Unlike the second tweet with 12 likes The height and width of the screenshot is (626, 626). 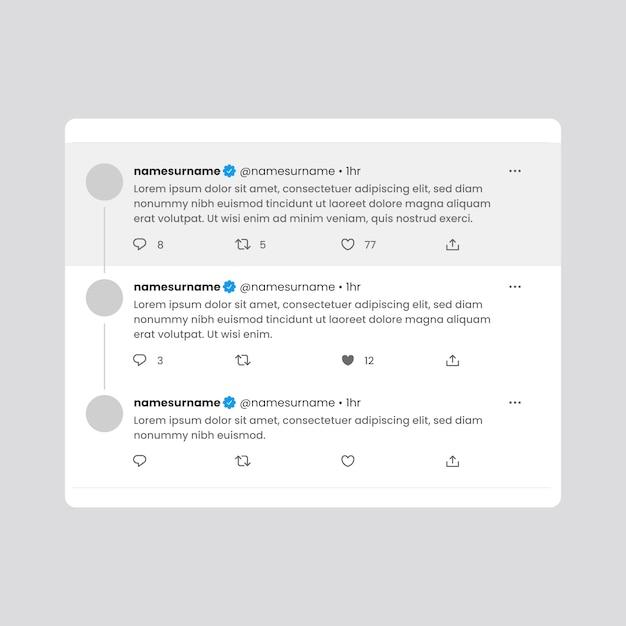[348, 360]
